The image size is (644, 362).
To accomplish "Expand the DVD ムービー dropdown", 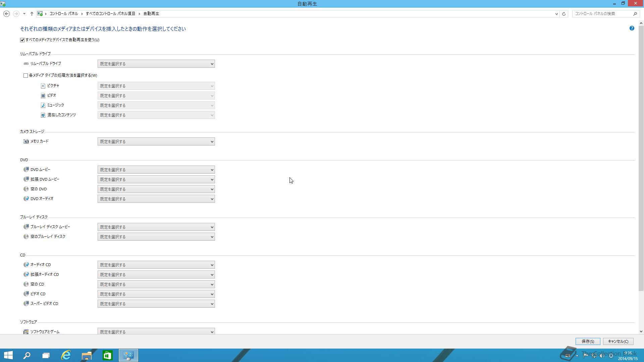I will coord(156,170).
